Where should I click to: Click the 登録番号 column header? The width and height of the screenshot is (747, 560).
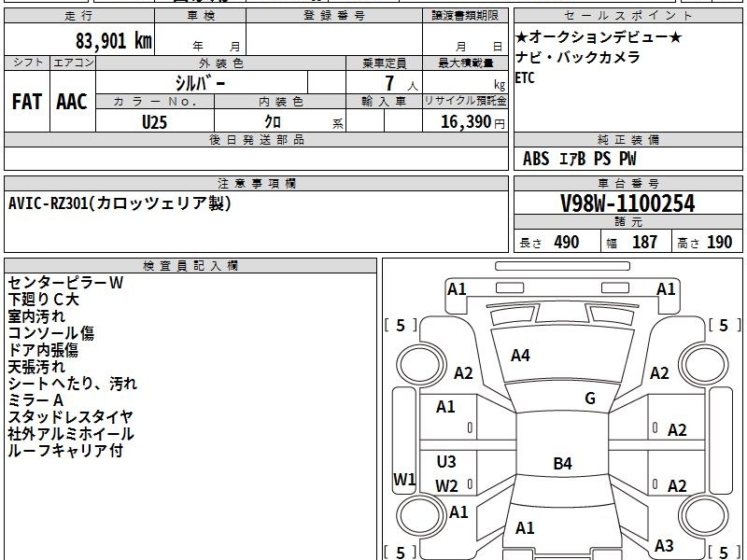334,16
